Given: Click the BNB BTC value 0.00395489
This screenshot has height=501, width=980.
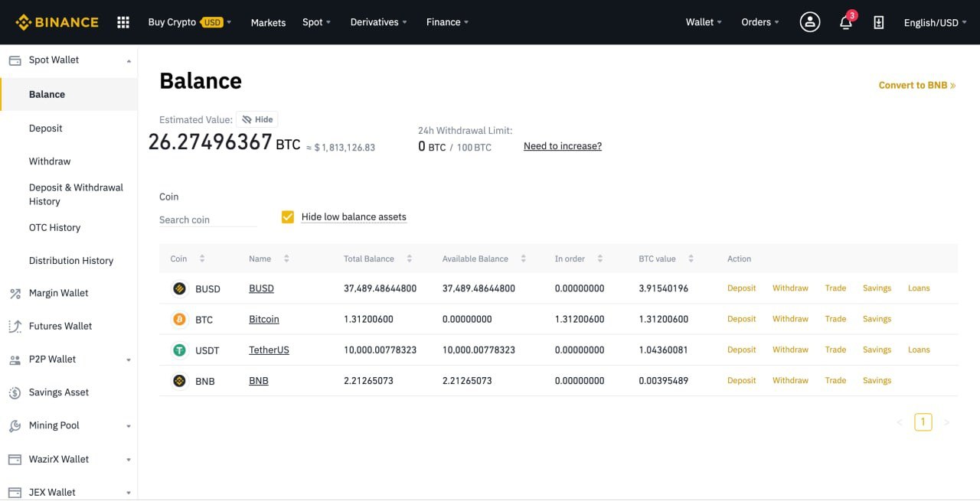Looking at the screenshot, I should click(x=664, y=380).
